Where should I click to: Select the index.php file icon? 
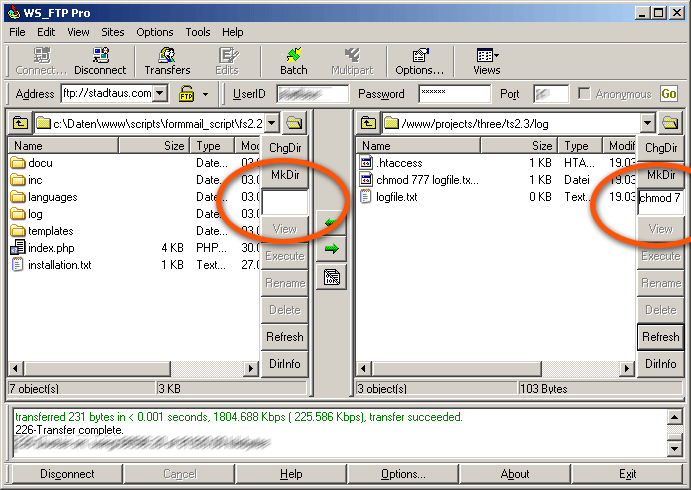pyautogui.click(x=18, y=248)
